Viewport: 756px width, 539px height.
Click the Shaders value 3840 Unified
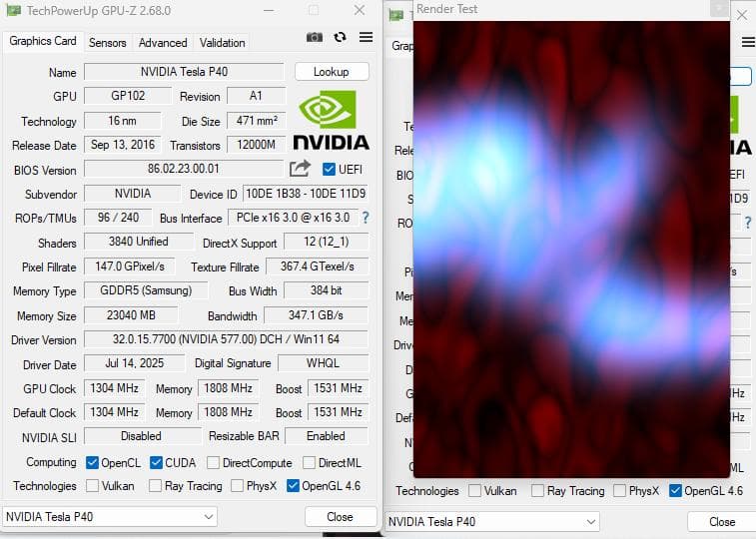pyautogui.click(x=139, y=242)
